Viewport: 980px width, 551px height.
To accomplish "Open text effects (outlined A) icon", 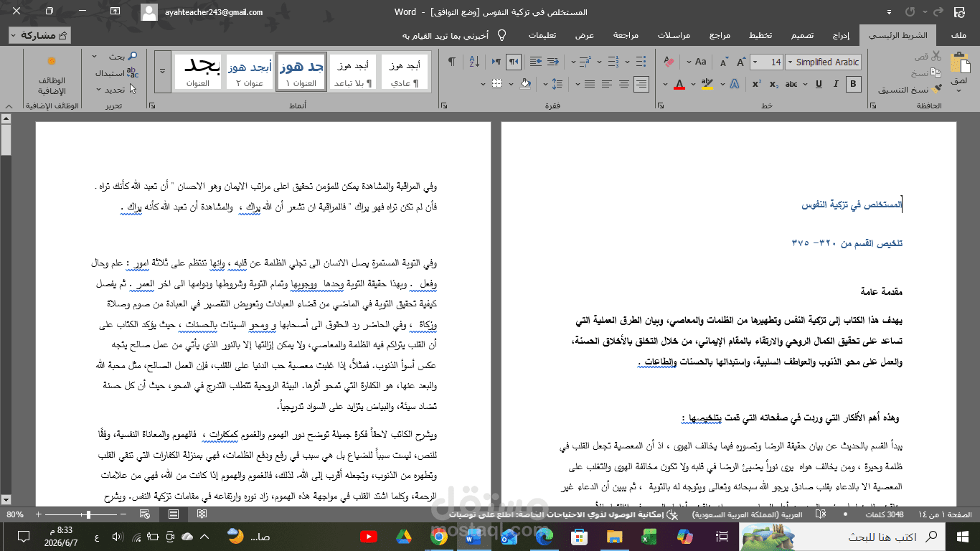I will tap(735, 84).
